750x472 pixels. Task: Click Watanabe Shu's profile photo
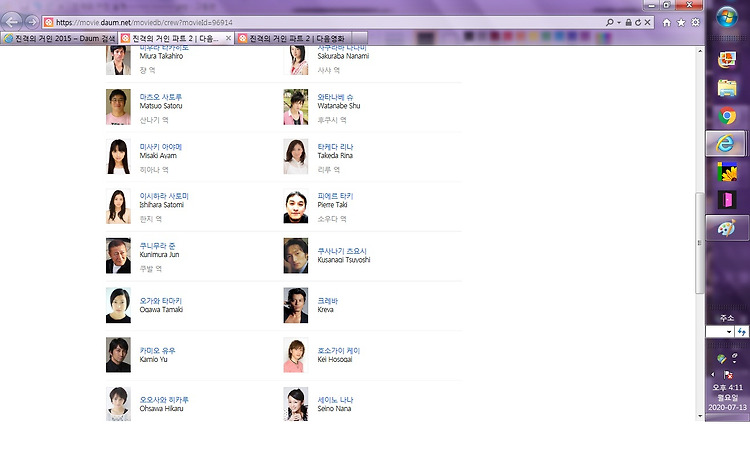[296, 107]
